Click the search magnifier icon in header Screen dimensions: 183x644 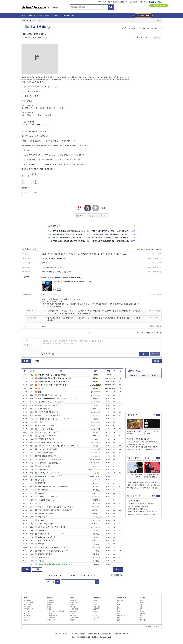(111, 7)
